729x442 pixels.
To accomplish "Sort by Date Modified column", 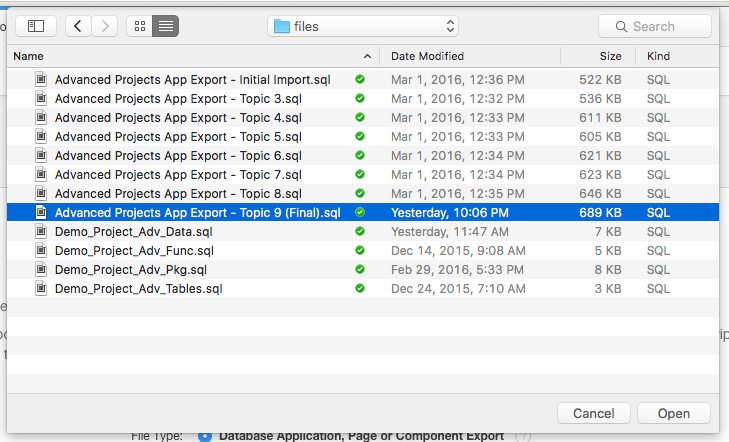I will (427, 56).
